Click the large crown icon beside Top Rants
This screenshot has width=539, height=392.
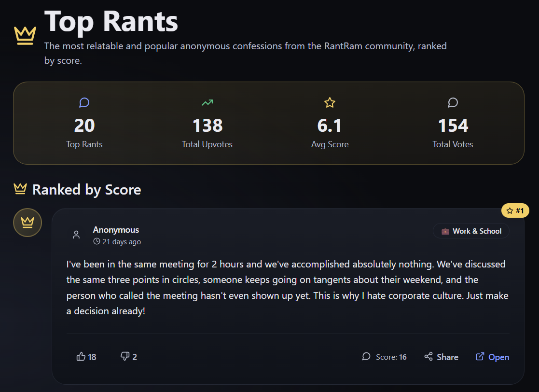[x=25, y=35]
